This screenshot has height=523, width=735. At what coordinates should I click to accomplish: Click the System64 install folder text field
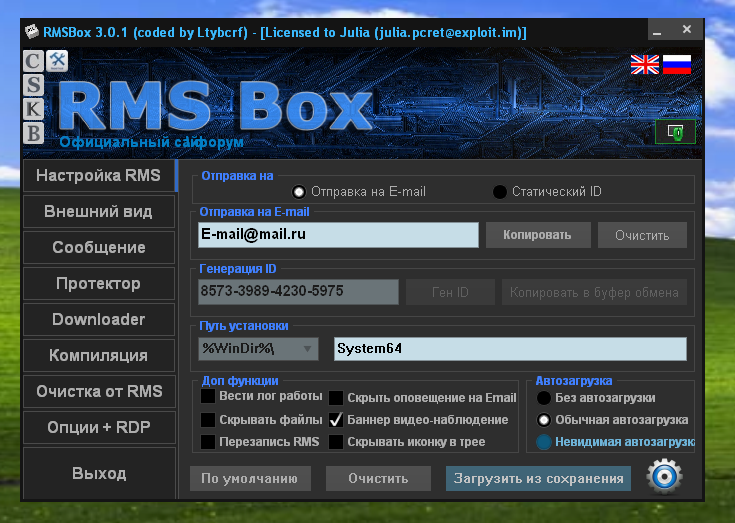pyautogui.click(x=510, y=349)
